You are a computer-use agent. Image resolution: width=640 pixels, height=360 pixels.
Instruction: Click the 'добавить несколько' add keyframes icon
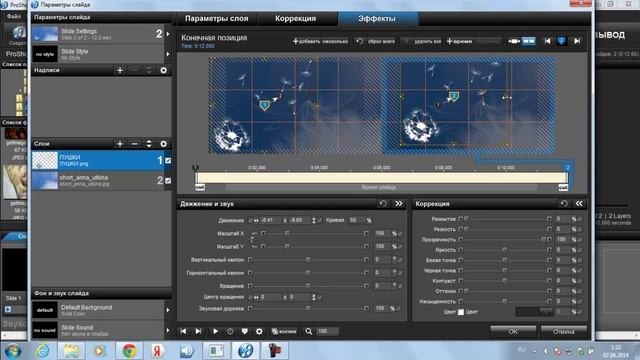click(296, 41)
